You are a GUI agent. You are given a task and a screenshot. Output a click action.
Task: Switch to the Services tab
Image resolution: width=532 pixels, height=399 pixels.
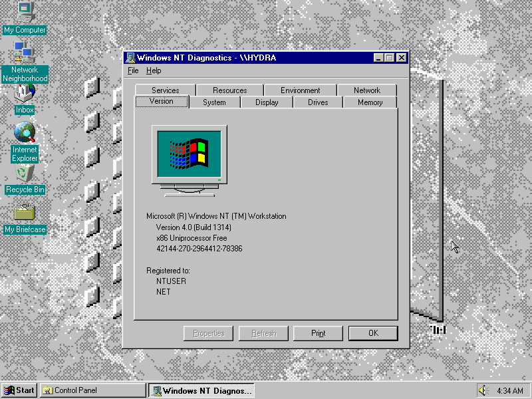click(165, 90)
